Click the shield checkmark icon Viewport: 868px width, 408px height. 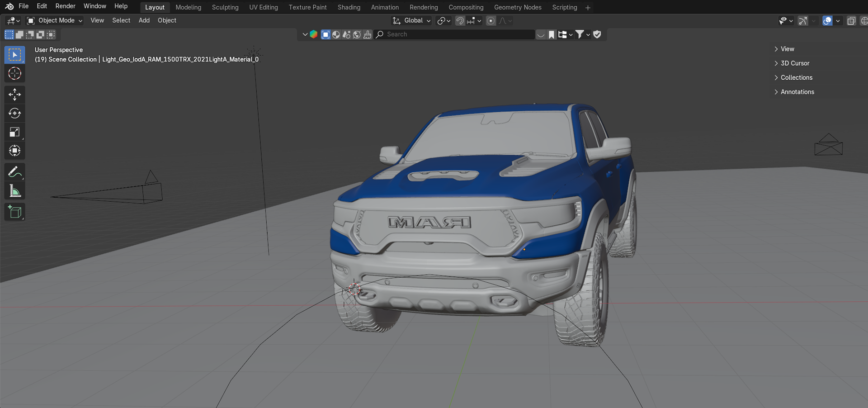[x=597, y=34]
